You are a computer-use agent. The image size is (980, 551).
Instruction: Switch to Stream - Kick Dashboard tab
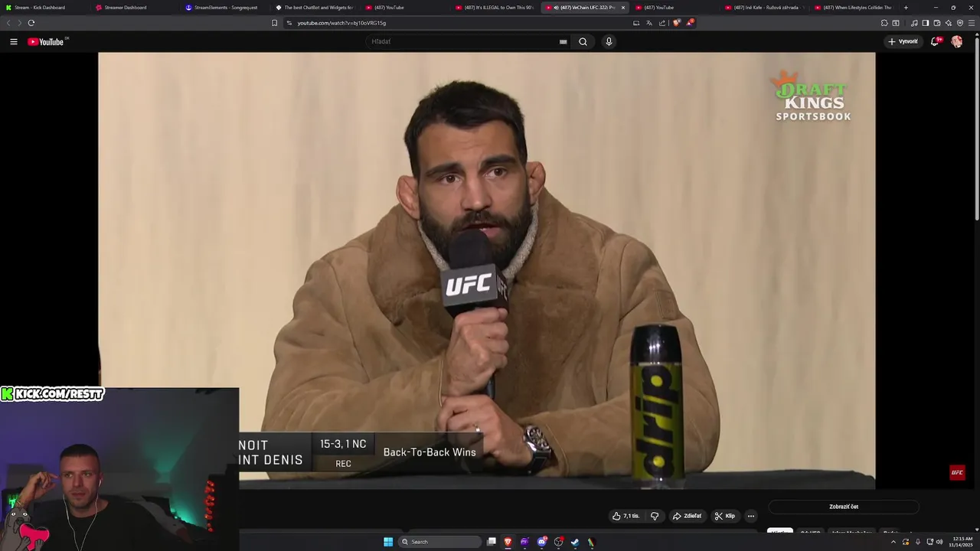45,8
